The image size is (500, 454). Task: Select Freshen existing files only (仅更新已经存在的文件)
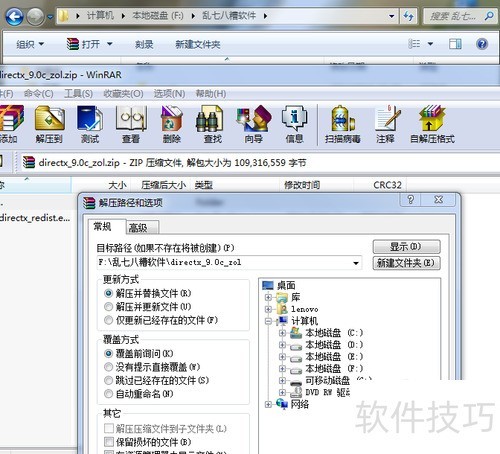(x=161, y=320)
